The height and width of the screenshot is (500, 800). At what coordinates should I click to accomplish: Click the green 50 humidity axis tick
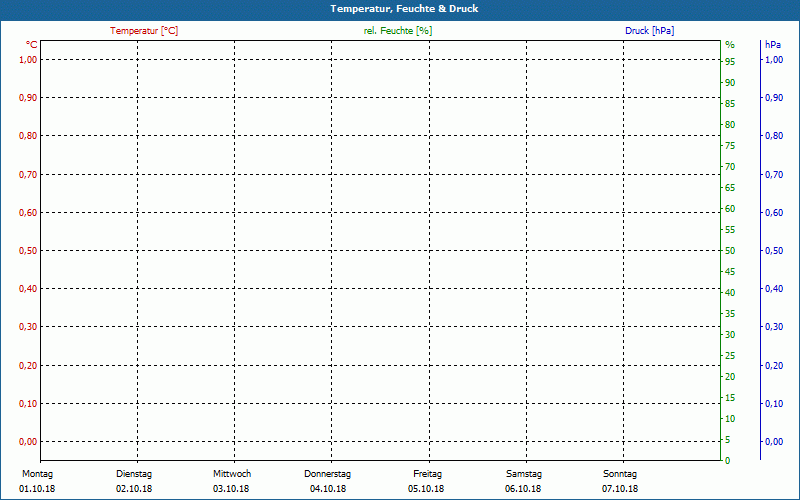pos(730,251)
